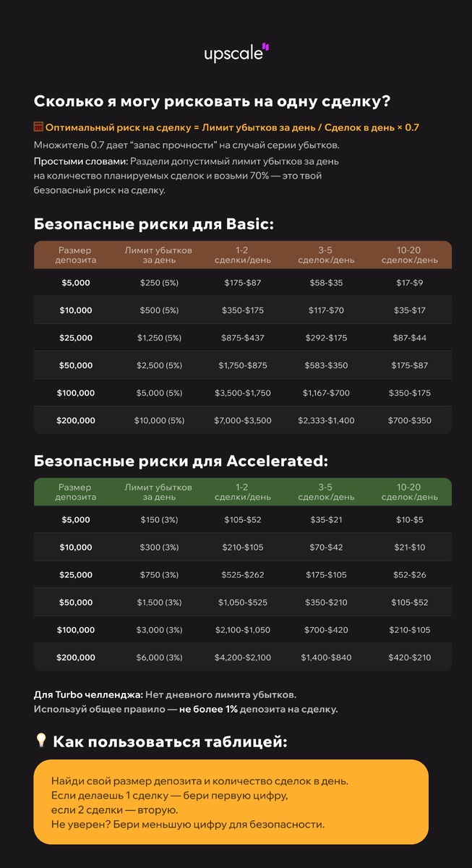Click the $750 (3%) daily loss limit cell

click(x=159, y=575)
